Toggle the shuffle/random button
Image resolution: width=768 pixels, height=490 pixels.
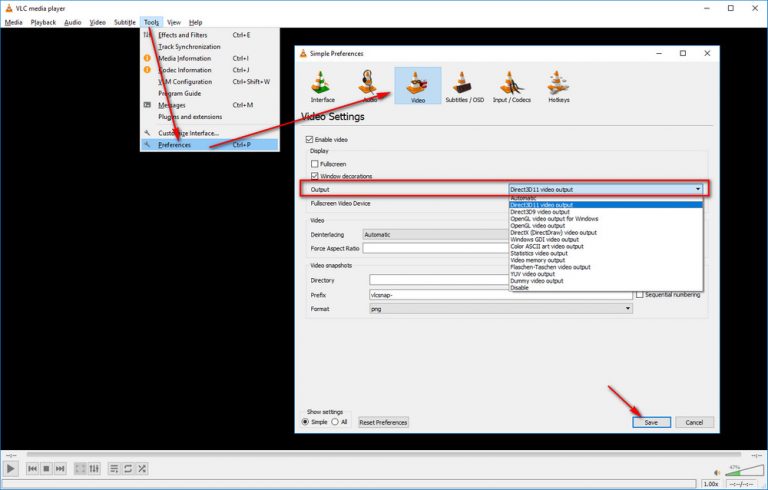point(142,469)
